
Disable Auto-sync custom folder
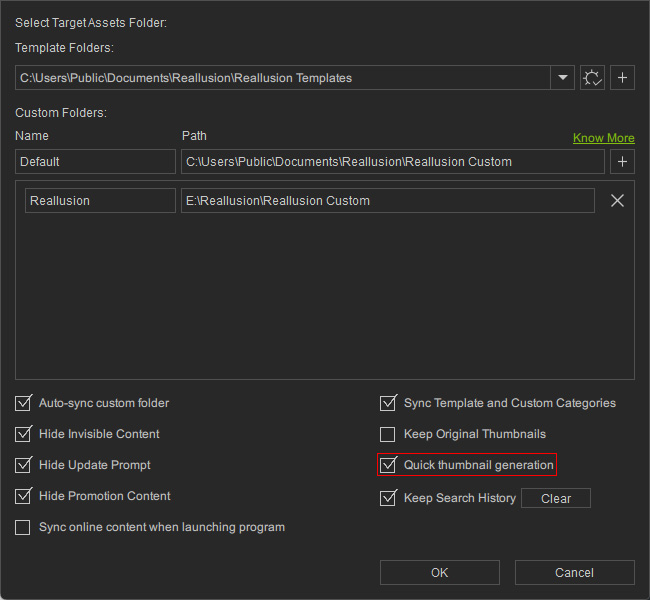click(23, 403)
